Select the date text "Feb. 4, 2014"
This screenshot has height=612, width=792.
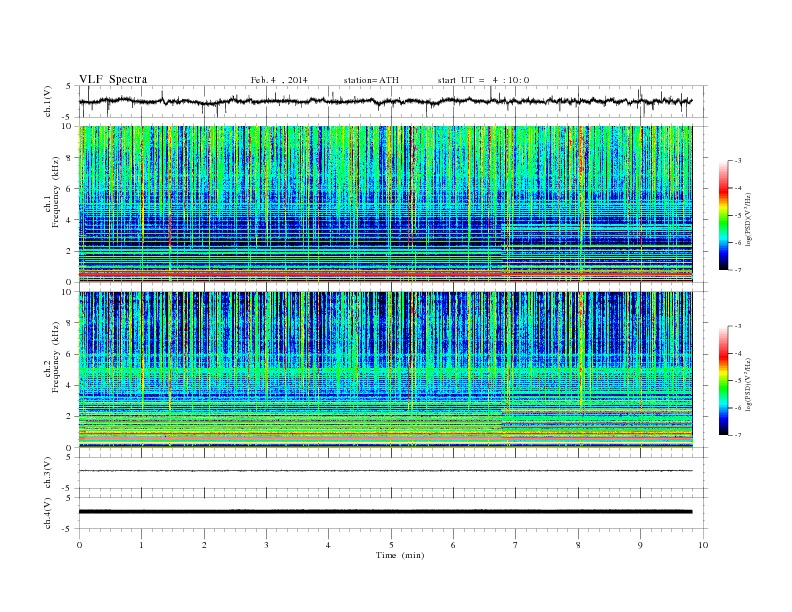[279, 80]
